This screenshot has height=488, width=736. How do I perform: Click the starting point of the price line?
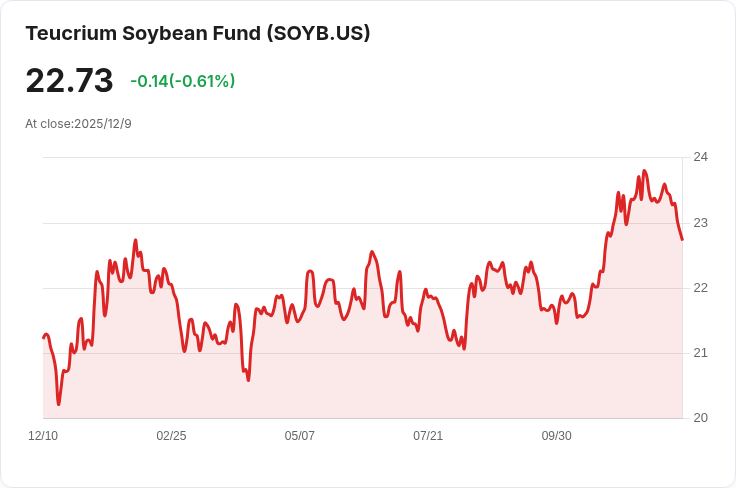[44, 337]
